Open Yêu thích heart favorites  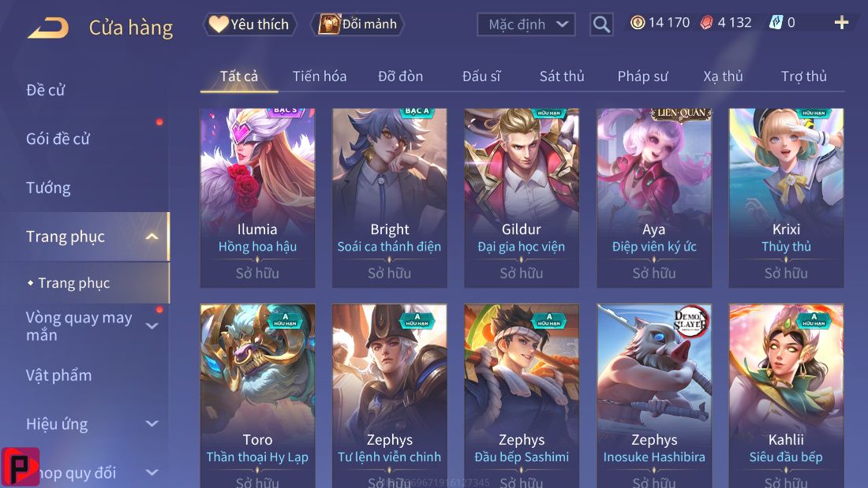[x=249, y=24]
